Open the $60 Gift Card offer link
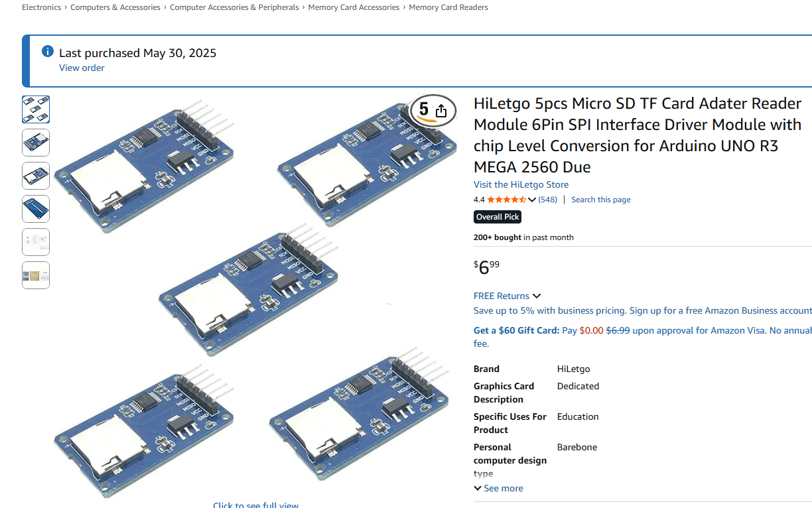Screen dimensions: 812x508 [516, 330]
